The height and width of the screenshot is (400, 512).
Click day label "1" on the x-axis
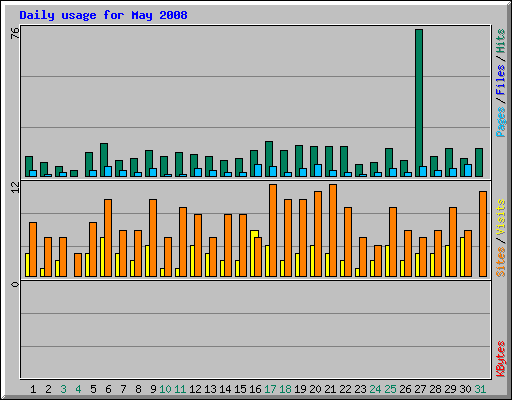click(x=33, y=389)
